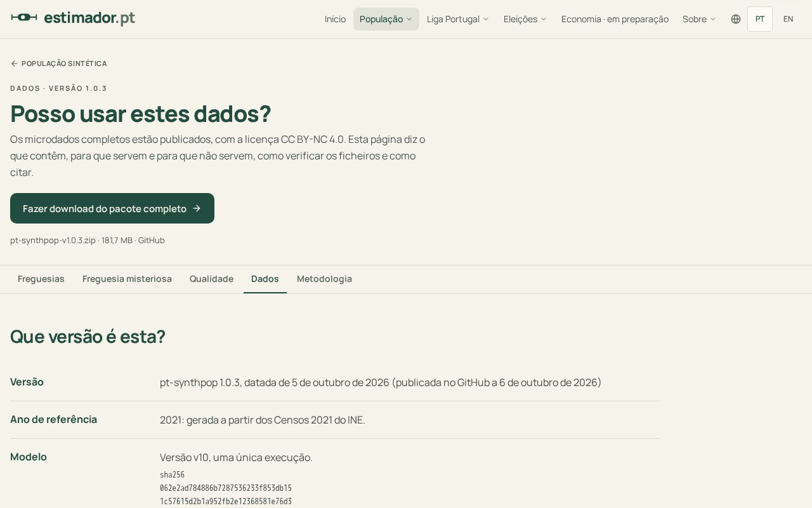The image size is (812, 508).
Task: Open Economia · em preparação menu item
Action: [615, 19]
